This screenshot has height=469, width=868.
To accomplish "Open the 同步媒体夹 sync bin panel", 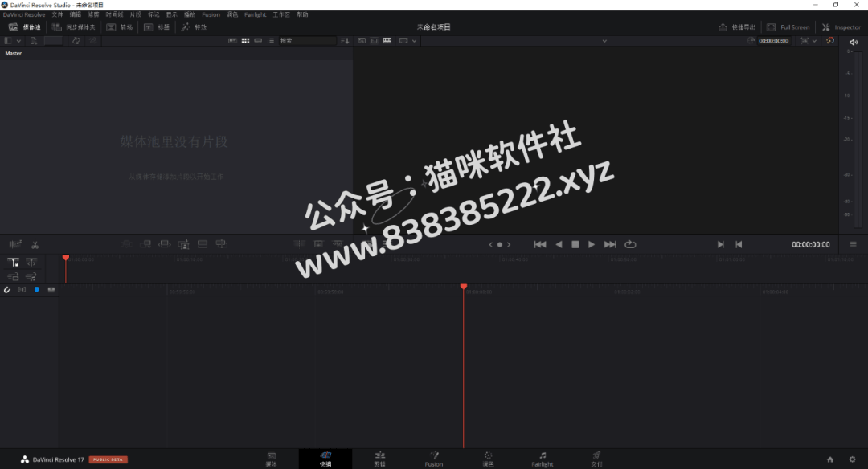I will pyautogui.click(x=74, y=27).
